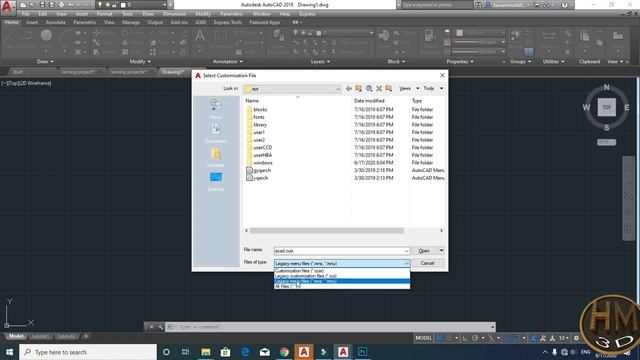Click the right scroll arrow of file list
Viewport: 640px width, 360px height.
click(441, 231)
